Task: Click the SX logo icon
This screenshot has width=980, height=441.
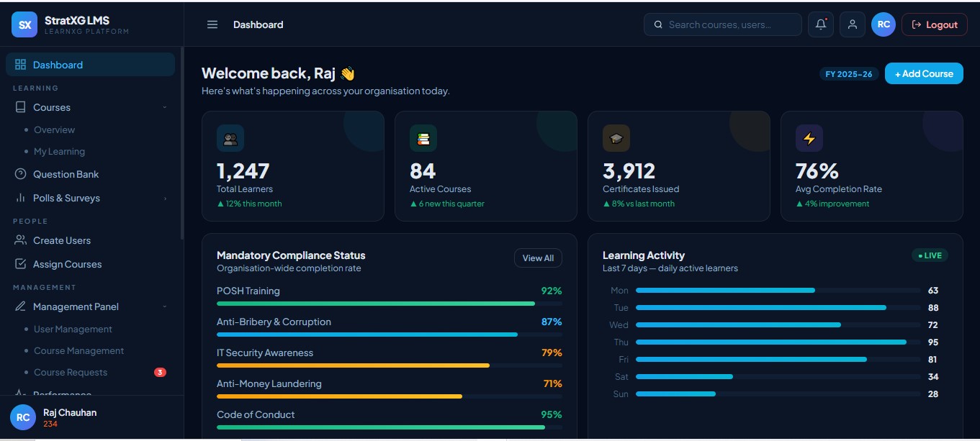Action: pos(24,24)
